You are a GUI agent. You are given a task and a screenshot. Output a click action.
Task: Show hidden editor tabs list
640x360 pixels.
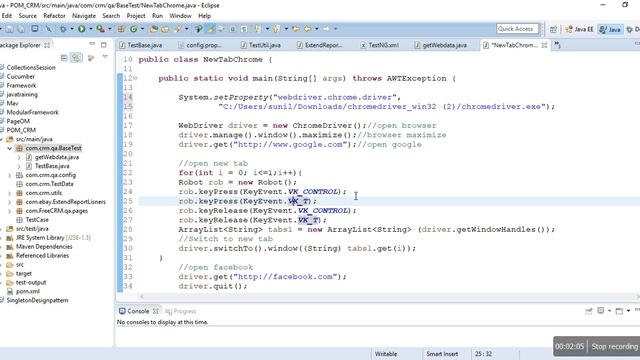coord(558,45)
